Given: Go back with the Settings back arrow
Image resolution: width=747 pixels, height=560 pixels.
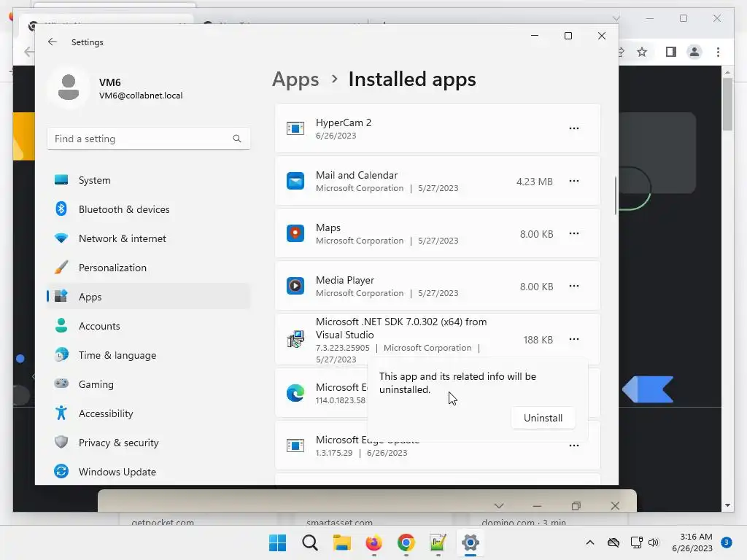Looking at the screenshot, I should [53, 42].
